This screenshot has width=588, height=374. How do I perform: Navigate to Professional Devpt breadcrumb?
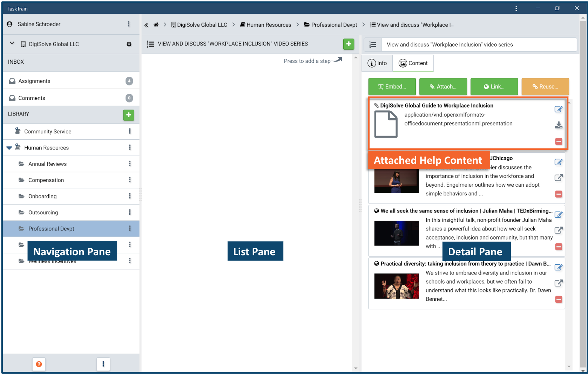(x=331, y=25)
